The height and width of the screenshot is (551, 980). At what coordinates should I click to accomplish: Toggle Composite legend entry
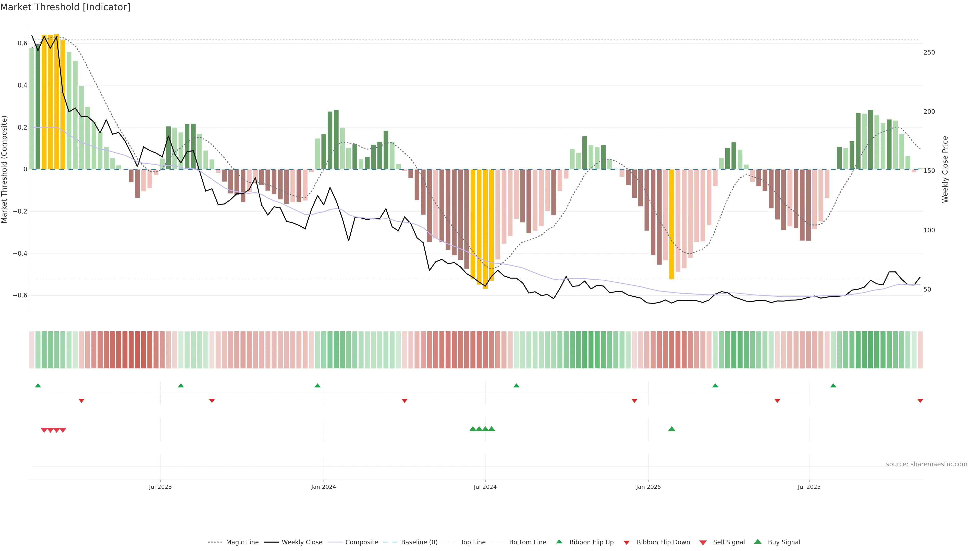(361, 542)
